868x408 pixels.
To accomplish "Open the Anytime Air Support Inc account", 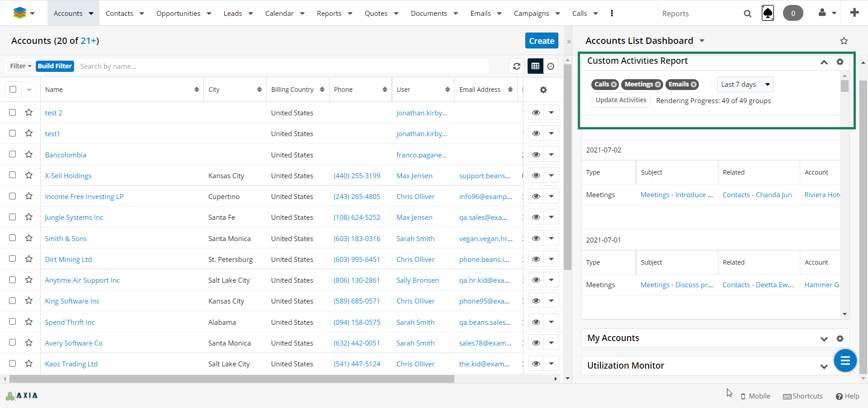I will point(82,280).
